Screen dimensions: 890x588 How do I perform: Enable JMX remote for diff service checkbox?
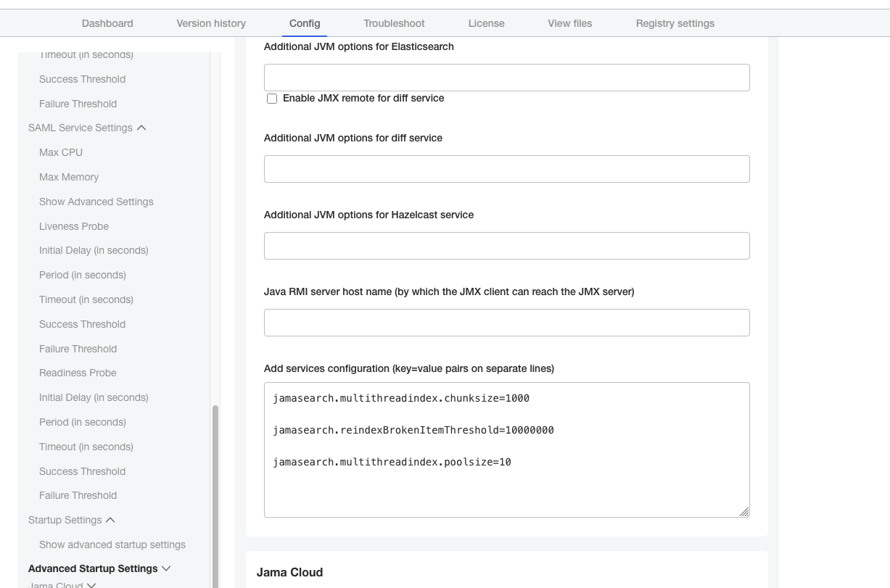coord(272,99)
